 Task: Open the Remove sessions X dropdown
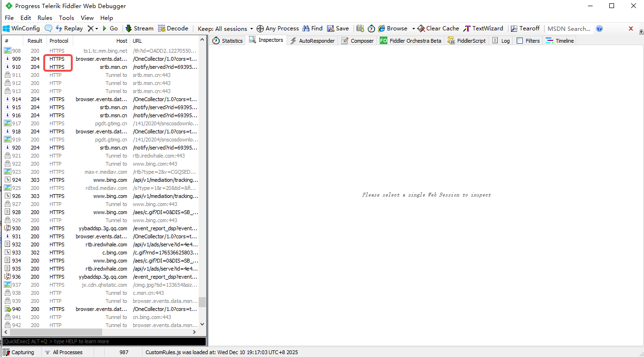click(x=93, y=28)
